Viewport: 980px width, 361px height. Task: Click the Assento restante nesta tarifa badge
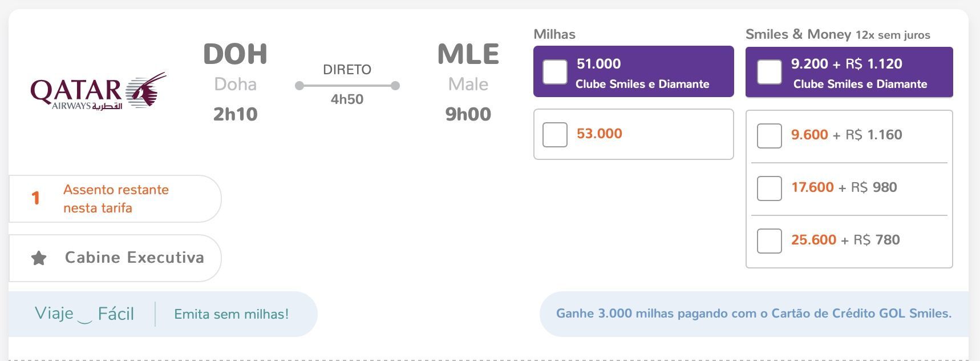coord(115,199)
